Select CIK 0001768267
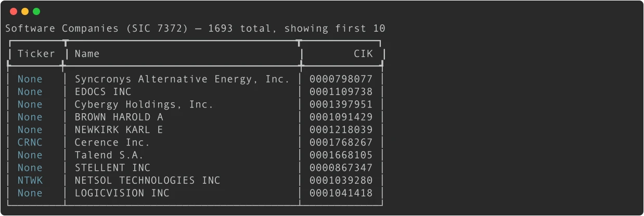The width and height of the screenshot is (644, 216). coord(341,142)
